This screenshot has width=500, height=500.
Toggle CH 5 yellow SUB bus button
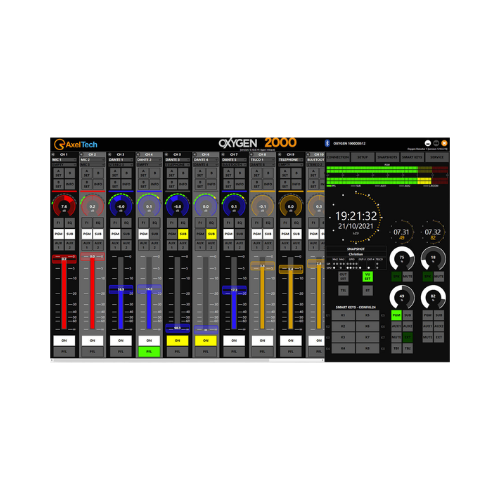click(183, 234)
